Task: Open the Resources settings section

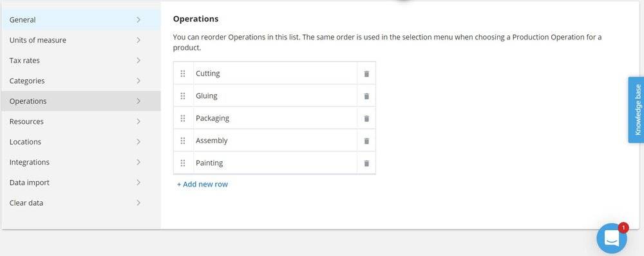Action: 81,121
